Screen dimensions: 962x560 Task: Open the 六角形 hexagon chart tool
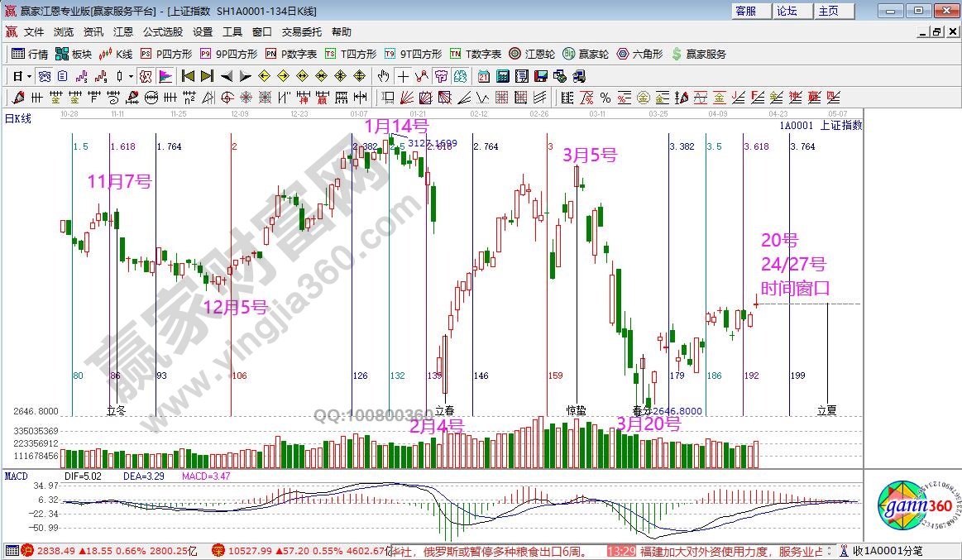click(x=639, y=54)
